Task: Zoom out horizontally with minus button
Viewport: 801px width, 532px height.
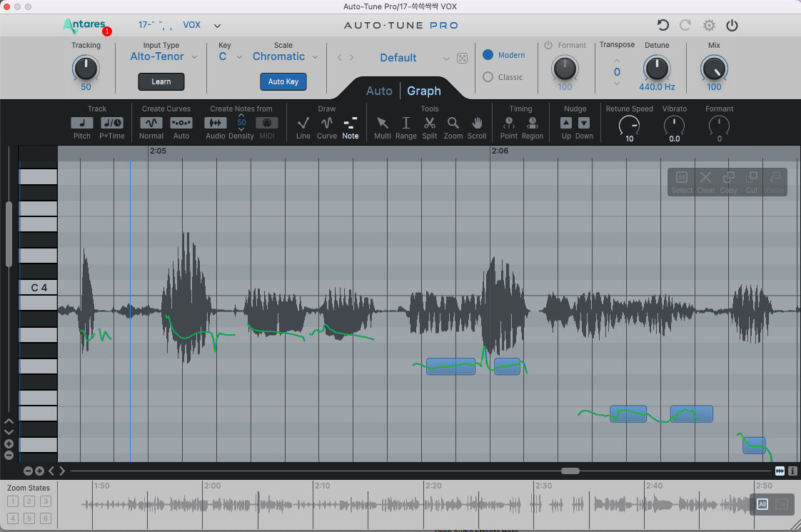Action: pyautogui.click(x=28, y=471)
